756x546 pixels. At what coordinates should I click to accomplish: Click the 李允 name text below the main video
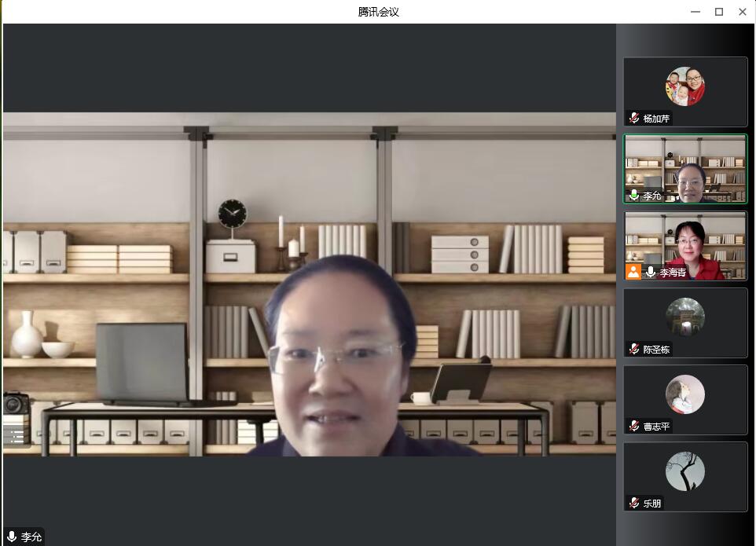coord(31,537)
